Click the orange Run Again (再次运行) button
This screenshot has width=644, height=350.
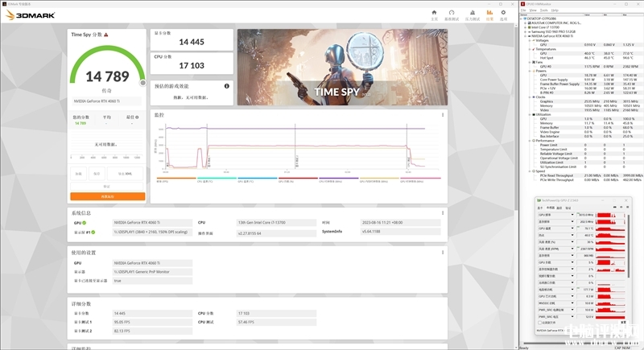(108, 196)
